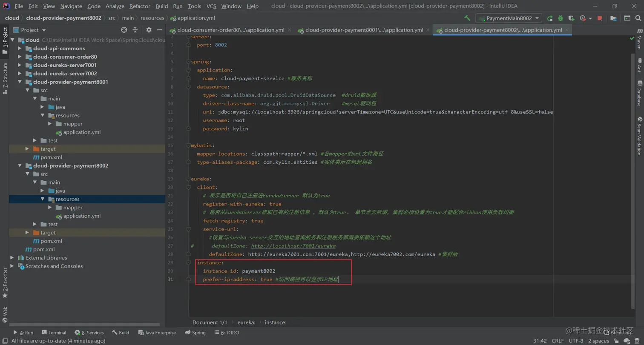Click the Collapse All icon in Project panel
Viewport: 644px width, 345px height.
tap(135, 30)
